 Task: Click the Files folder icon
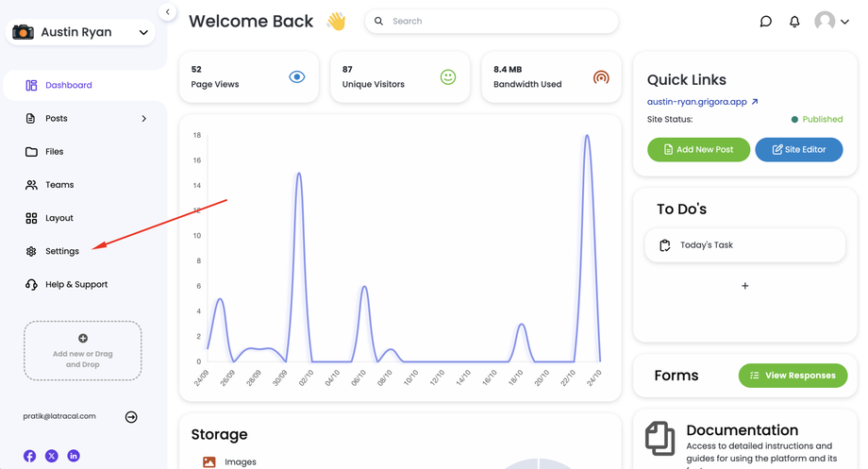tap(31, 152)
